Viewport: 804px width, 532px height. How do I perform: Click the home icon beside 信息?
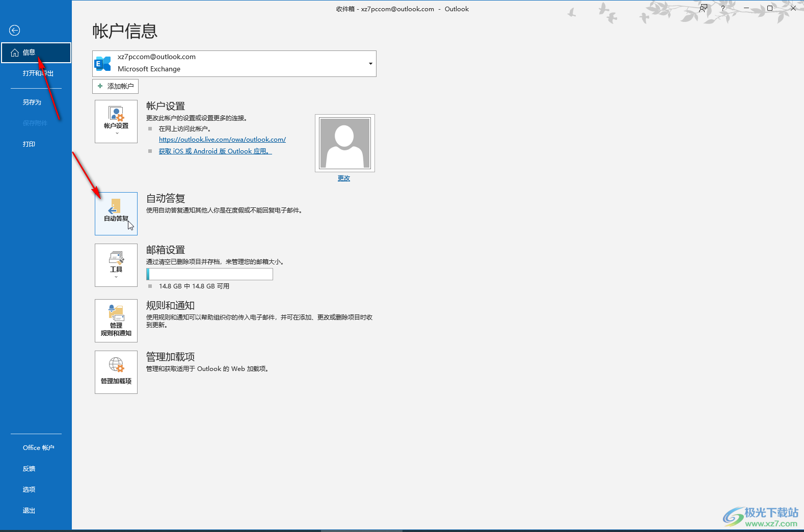click(15, 52)
